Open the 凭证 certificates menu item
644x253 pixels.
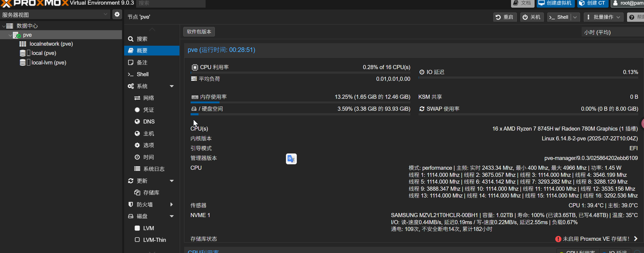(x=152, y=110)
